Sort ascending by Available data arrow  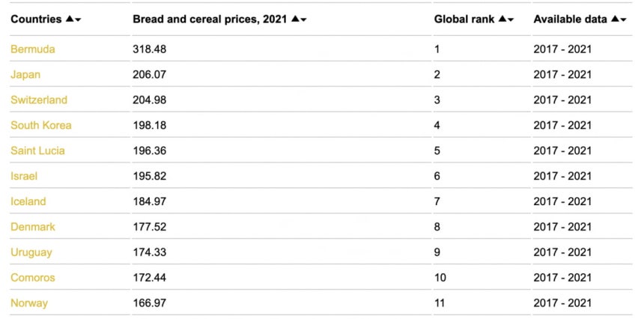coord(615,19)
